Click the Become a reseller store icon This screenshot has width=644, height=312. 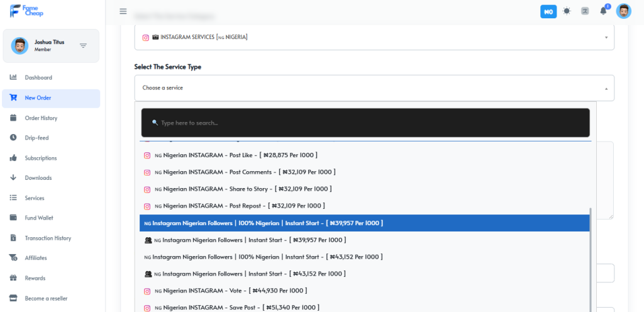pos(13,298)
